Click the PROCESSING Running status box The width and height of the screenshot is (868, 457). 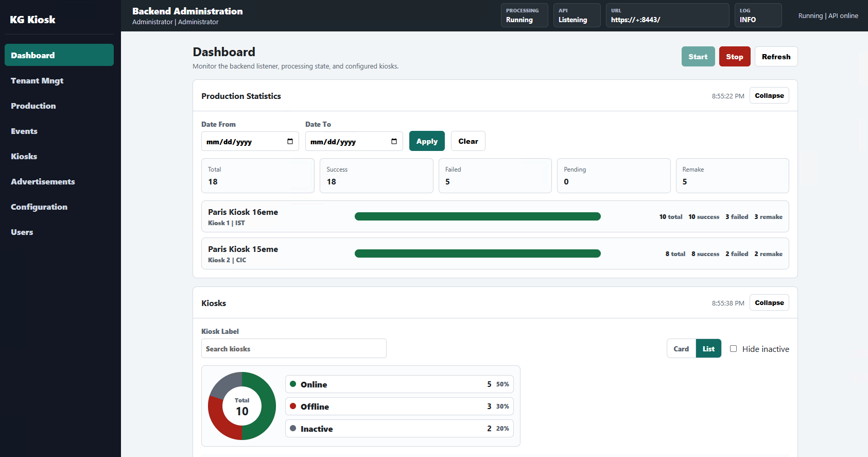coord(525,15)
